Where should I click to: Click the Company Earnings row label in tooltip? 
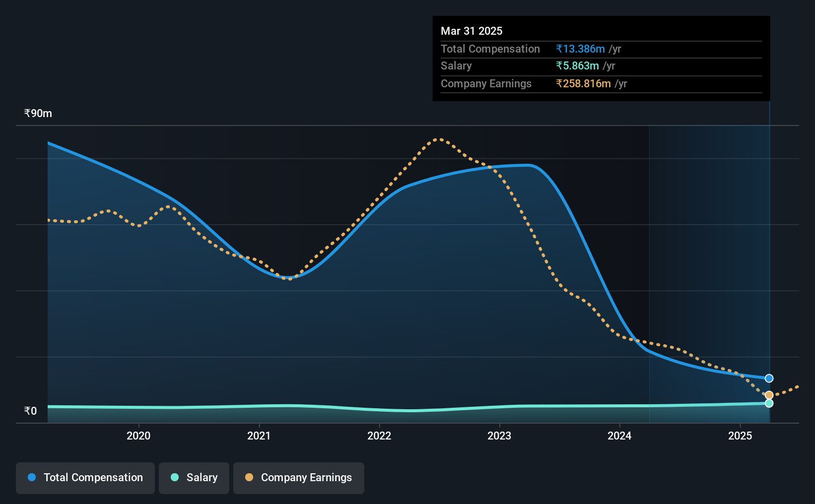pos(486,84)
